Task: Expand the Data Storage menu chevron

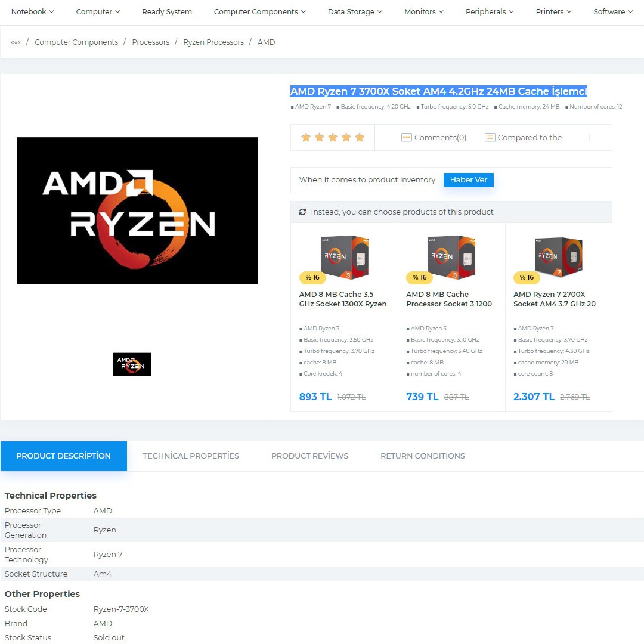Action: click(379, 12)
